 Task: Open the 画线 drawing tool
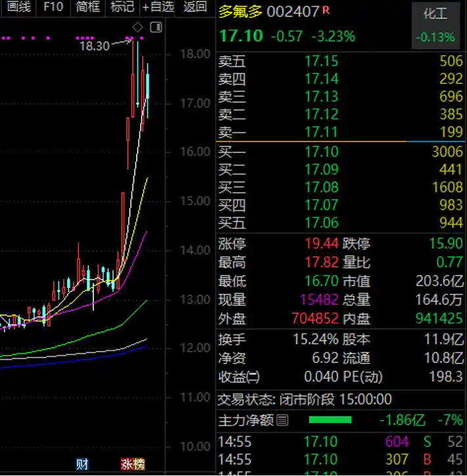(18, 7)
